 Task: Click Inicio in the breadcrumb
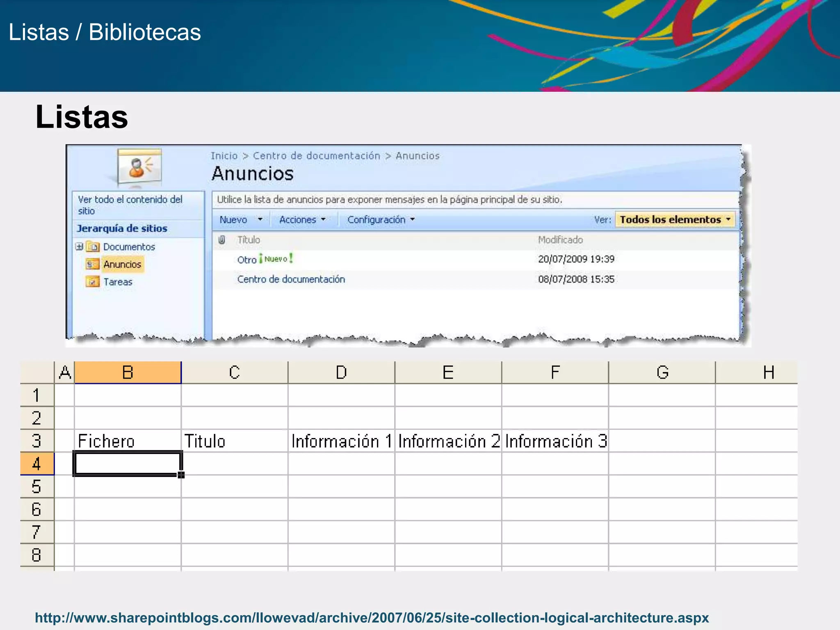[224, 156]
